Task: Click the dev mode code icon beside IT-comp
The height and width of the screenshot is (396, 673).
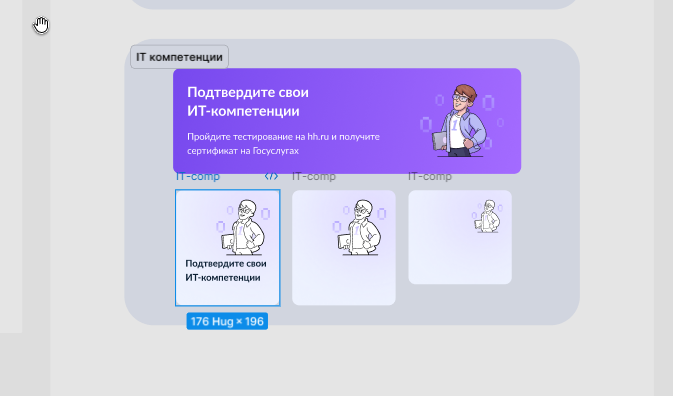Action: (x=271, y=176)
